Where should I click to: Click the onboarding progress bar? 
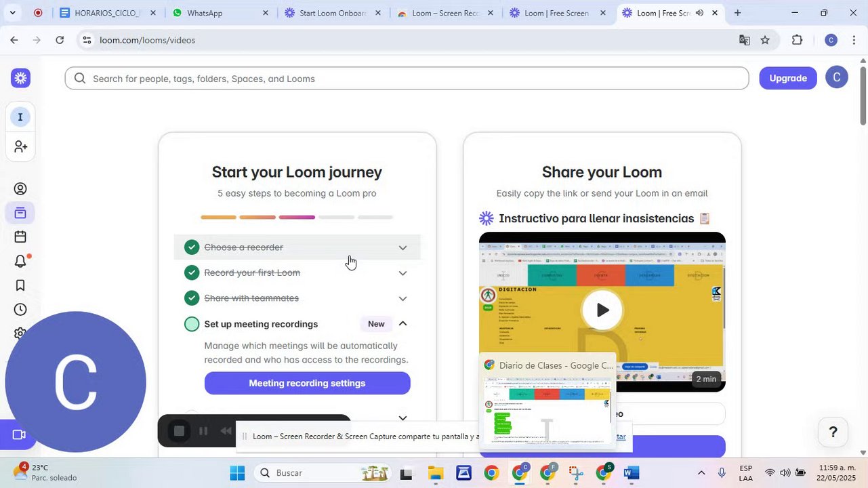[x=297, y=217]
